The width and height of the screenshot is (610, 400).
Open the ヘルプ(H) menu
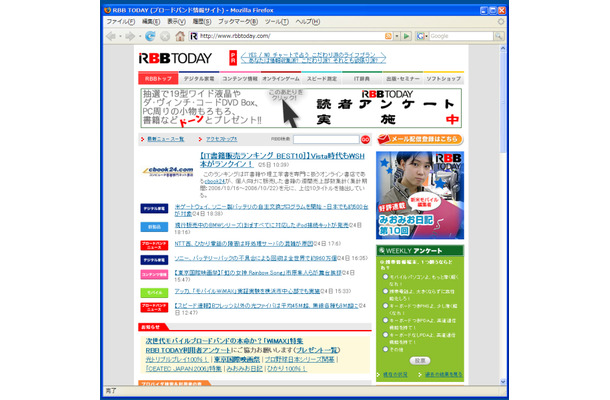[x=307, y=22]
